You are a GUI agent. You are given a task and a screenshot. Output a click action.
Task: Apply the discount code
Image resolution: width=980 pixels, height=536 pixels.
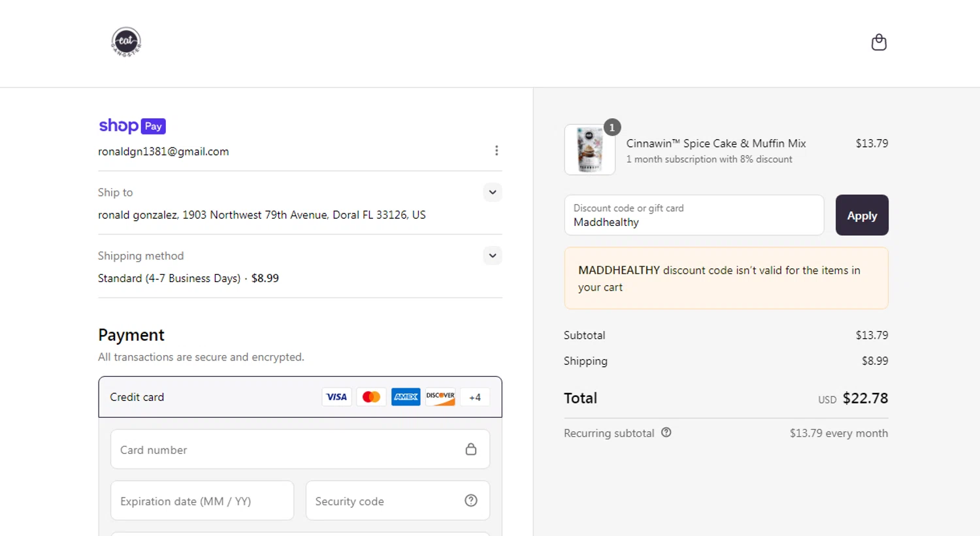(862, 215)
